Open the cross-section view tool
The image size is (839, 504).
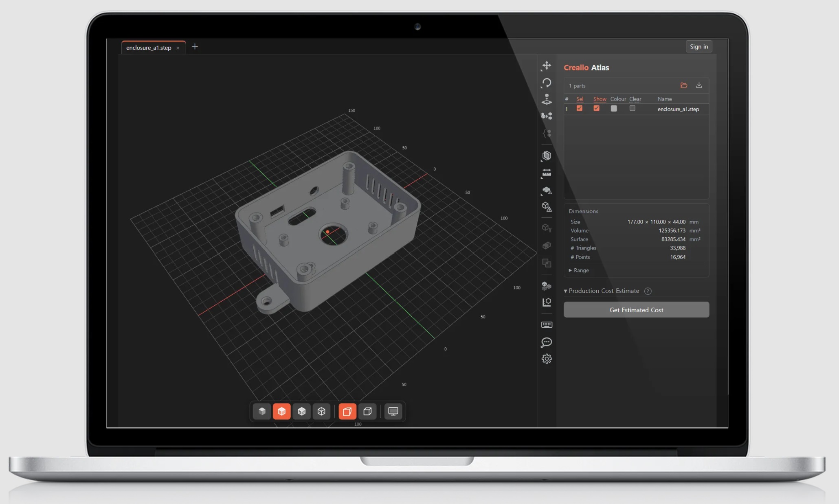coord(547,156)
